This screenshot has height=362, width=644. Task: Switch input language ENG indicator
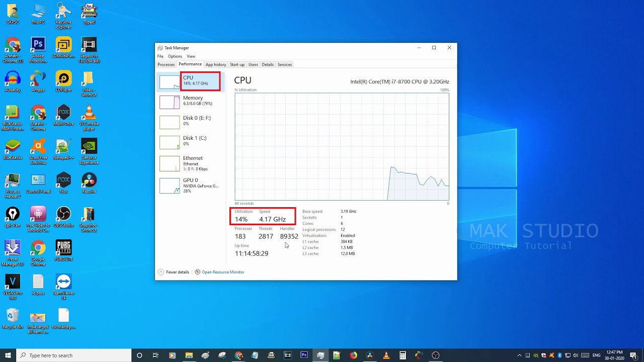point(597,355)
